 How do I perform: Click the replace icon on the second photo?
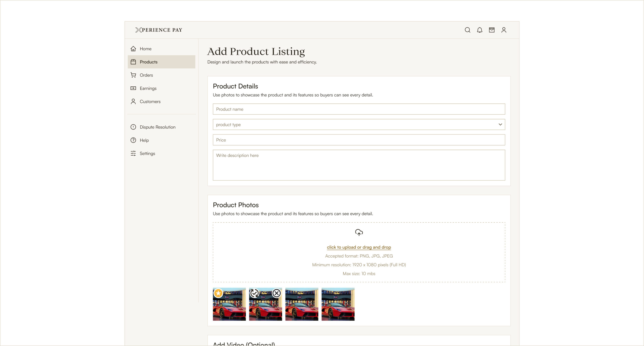pyautogui.click(x=254, y=293)
